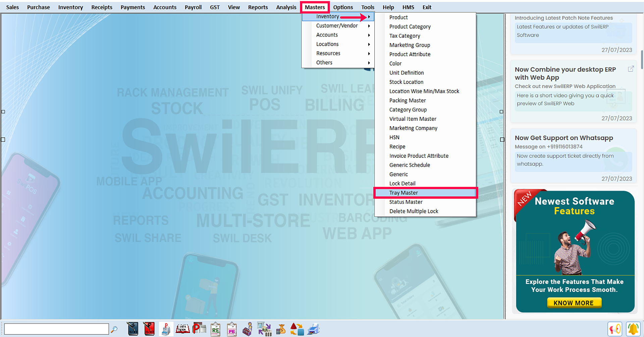The width and height of the screenshot is (644, 337).
Task: Click the megaphone announcement icon
Action: [x=614, y=329]
